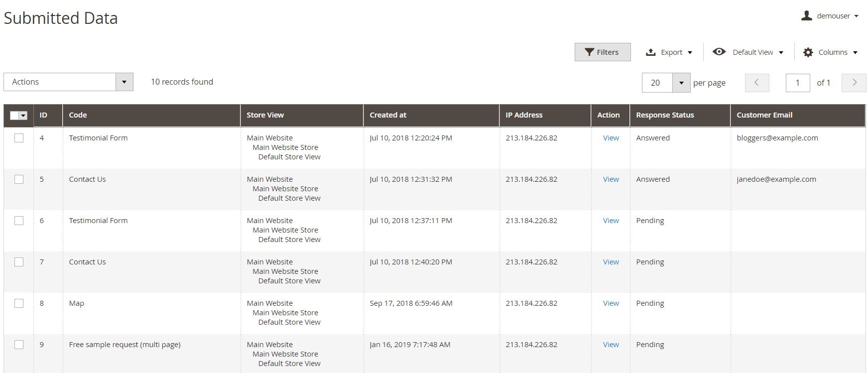Click the Pending status in row ID 7
Screen dimensions: 868x373
pyautogui.click(x=650, y=262)
